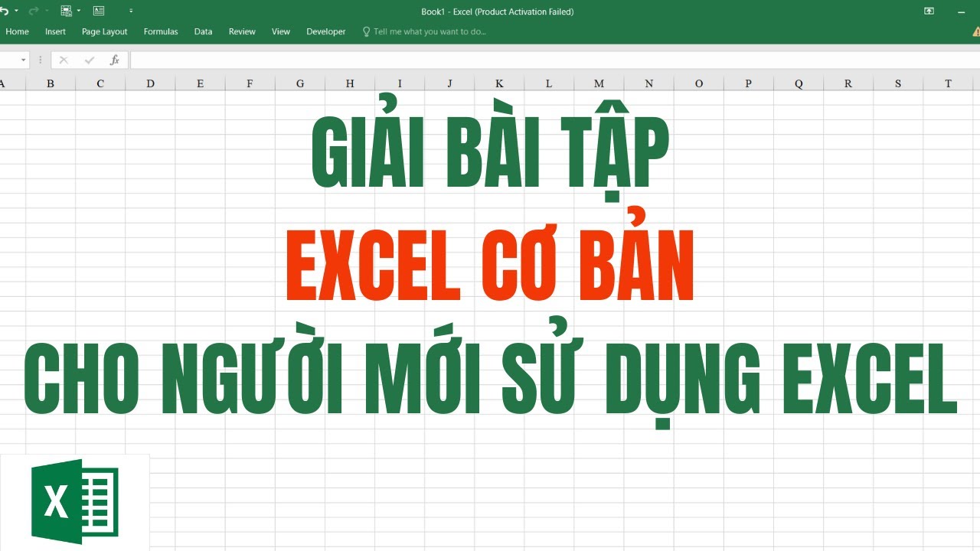
Task: Open Ribbon Display Options icon
Action: (x=929, y=11)
